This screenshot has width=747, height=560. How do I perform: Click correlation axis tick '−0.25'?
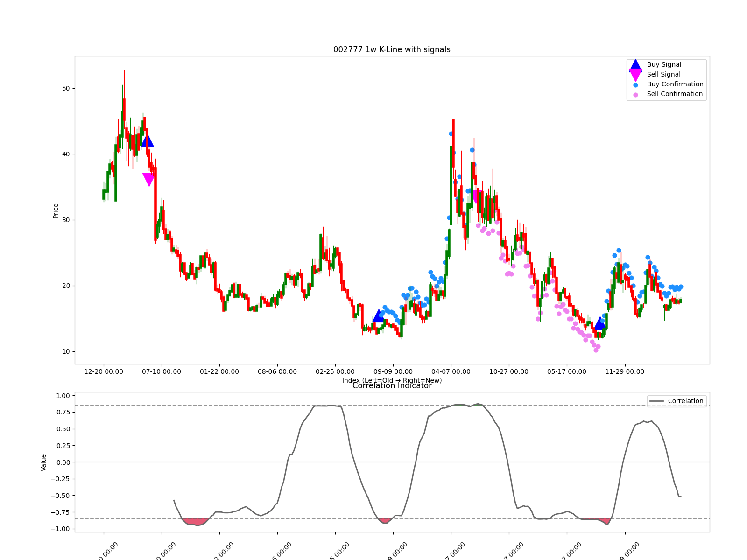[x=61, y=479]
